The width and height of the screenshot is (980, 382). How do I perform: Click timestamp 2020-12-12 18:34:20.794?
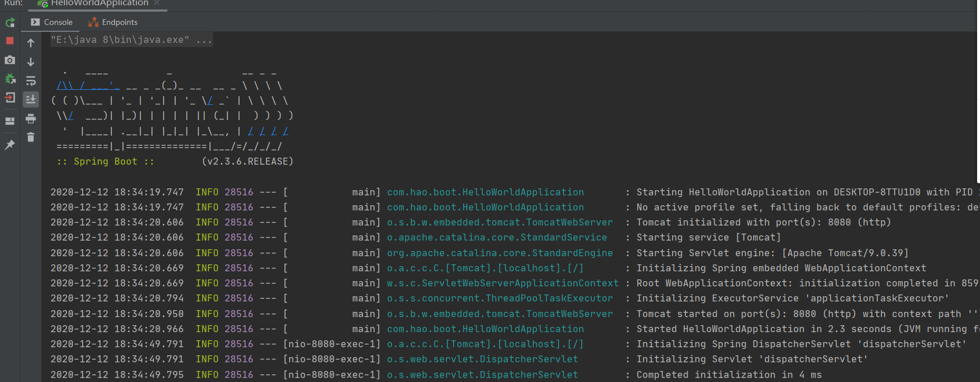pos(117,298)
